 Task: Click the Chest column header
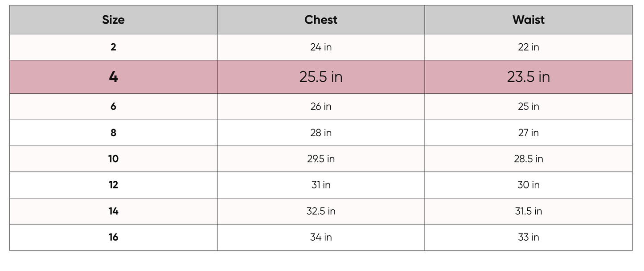click(x=321, y=20)
